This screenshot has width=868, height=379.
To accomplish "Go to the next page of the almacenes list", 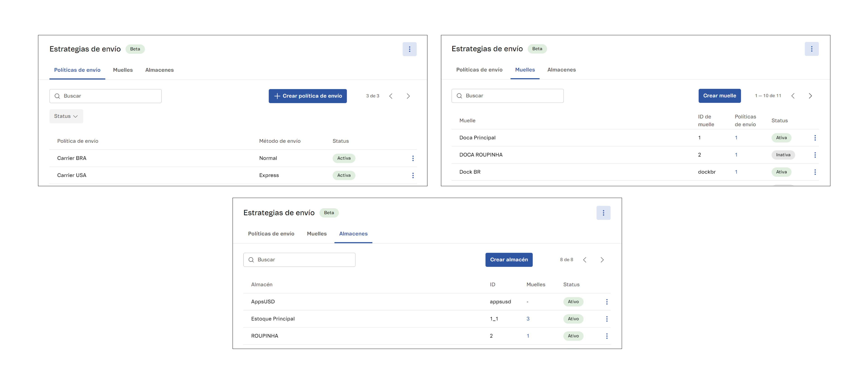I will [602, 260].
